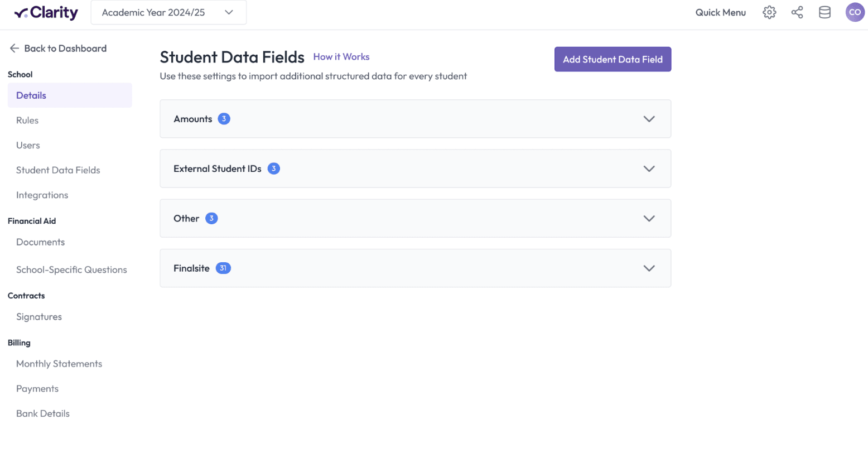Expand the Finalsite section
The height and width of the screenshot is (453, 868).
649,268
